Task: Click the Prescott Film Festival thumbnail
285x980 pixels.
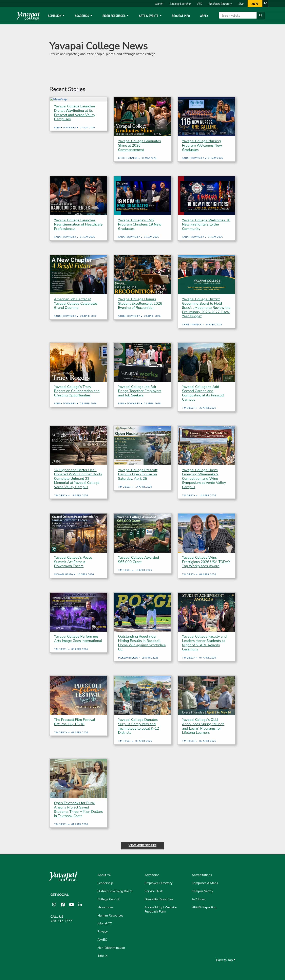Action: tap(78, 695)
